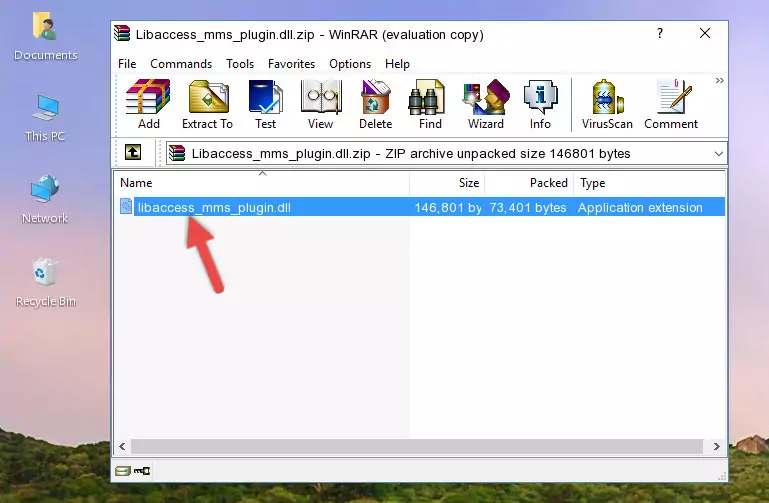Click the WinRAR title bar books icon

tap(122, 33)
